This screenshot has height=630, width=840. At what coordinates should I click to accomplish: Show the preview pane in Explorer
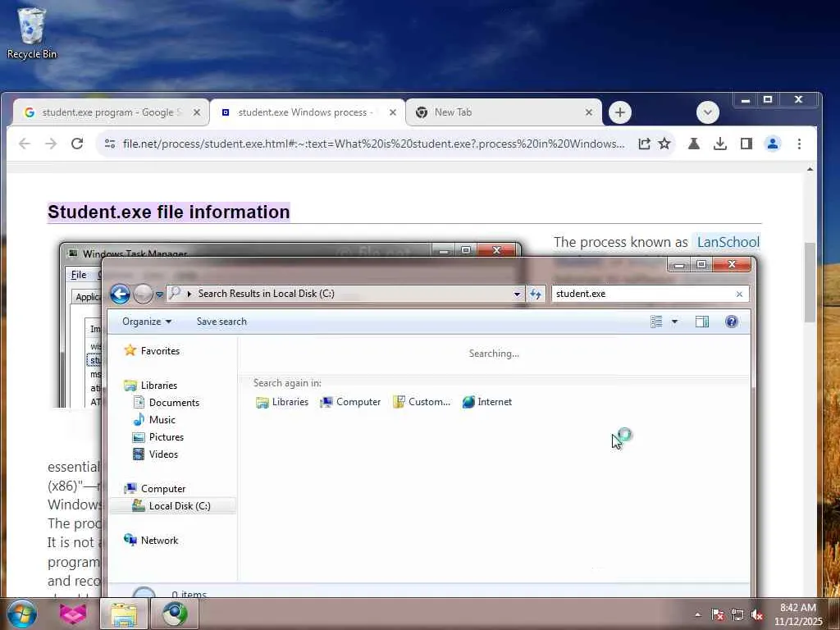[702, 322]
